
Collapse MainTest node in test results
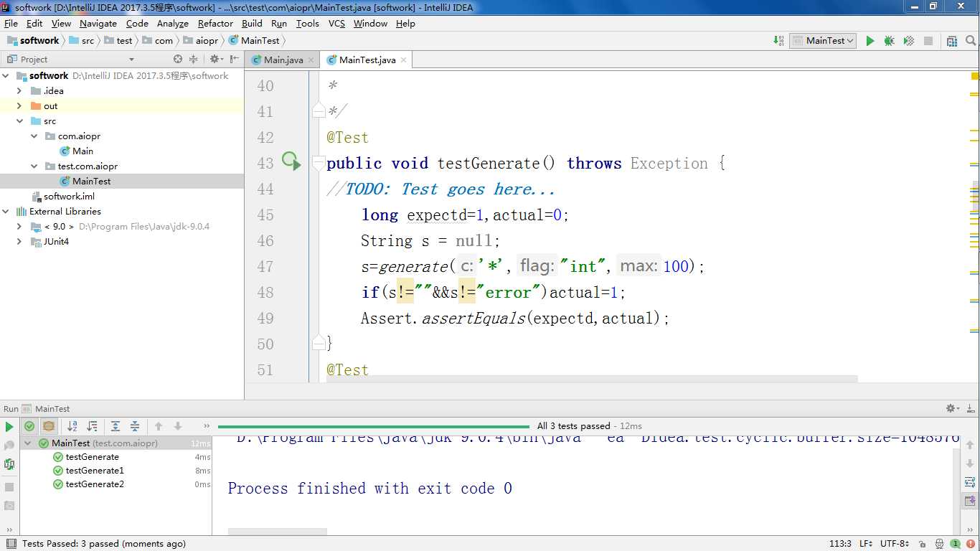pos(28,443)
